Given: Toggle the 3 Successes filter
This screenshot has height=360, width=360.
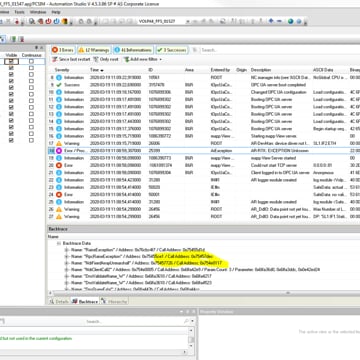Looking at the screenshot, I should coord(172,50).
